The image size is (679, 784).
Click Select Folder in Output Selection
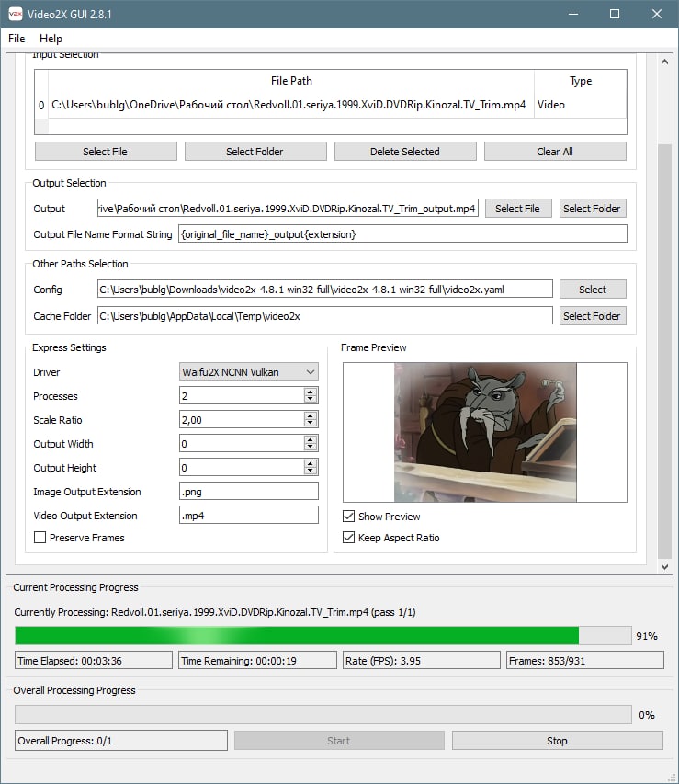tap(593, 209)
